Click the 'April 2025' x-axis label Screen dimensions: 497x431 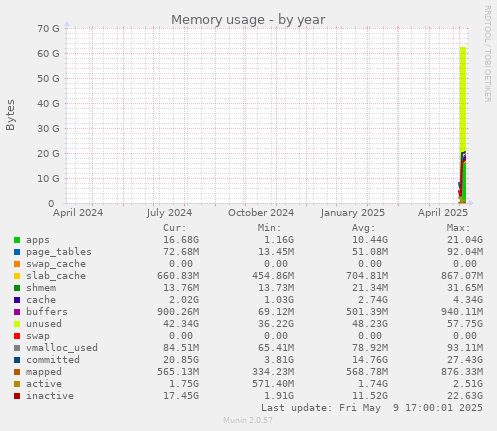pos(443,213)
